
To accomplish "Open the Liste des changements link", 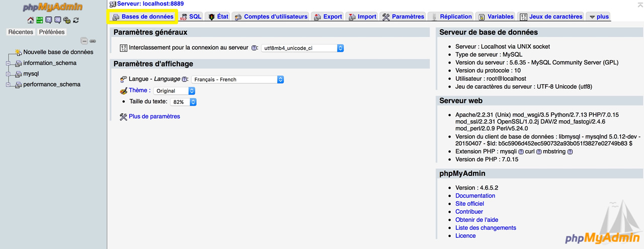I will (x=486, y=228).
